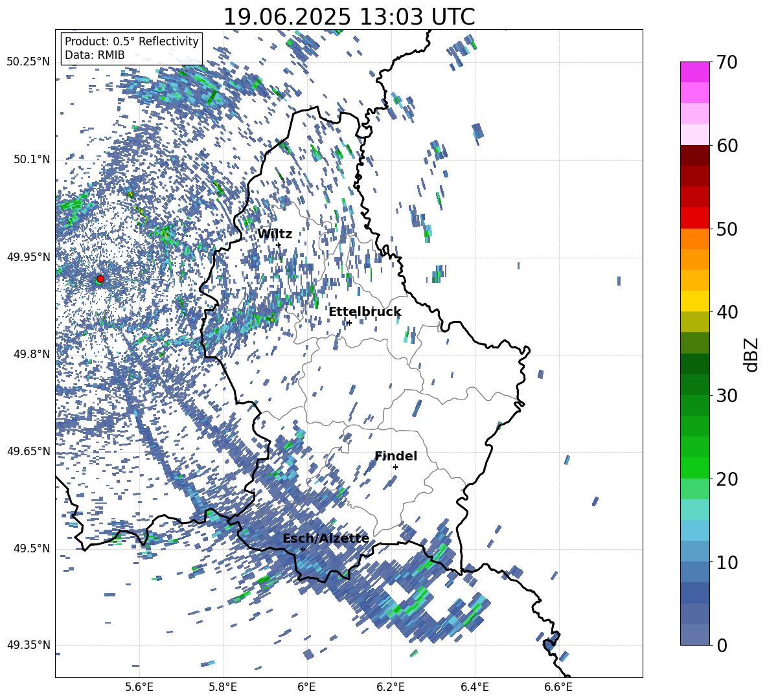The image size is (767, 700).
Task: Click the title 19.06.2025 13:03 UTC
Action: (349, 17)
